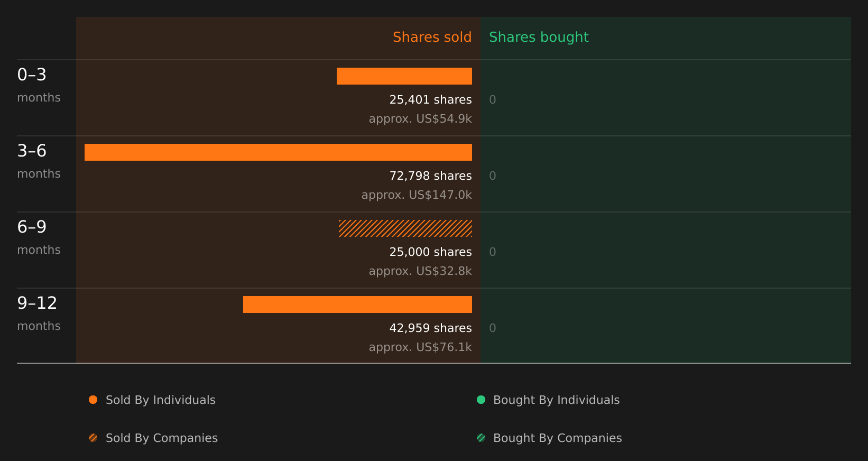Click approx. US$54.9k text

[x=420, y=119]
